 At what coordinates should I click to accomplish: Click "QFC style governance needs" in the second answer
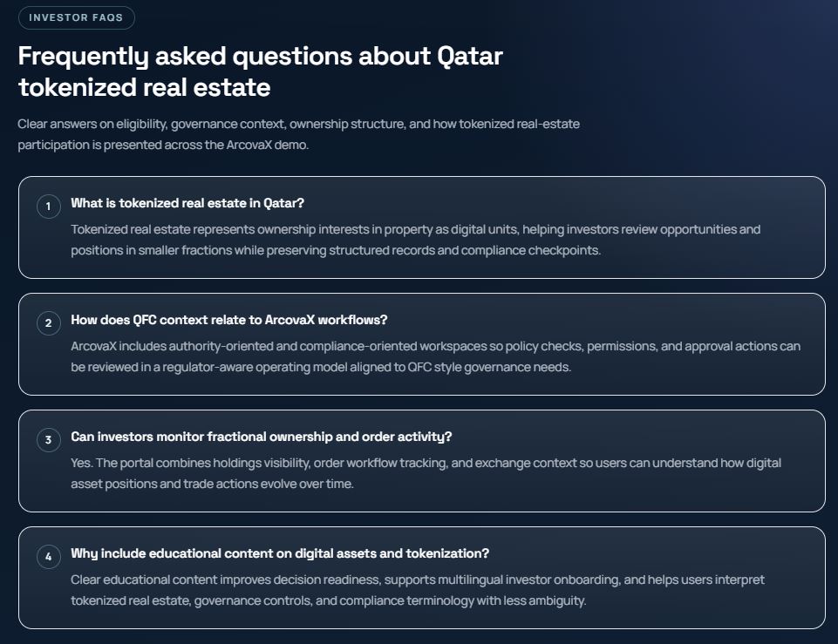pyautogui.click(x=489, y=367)
